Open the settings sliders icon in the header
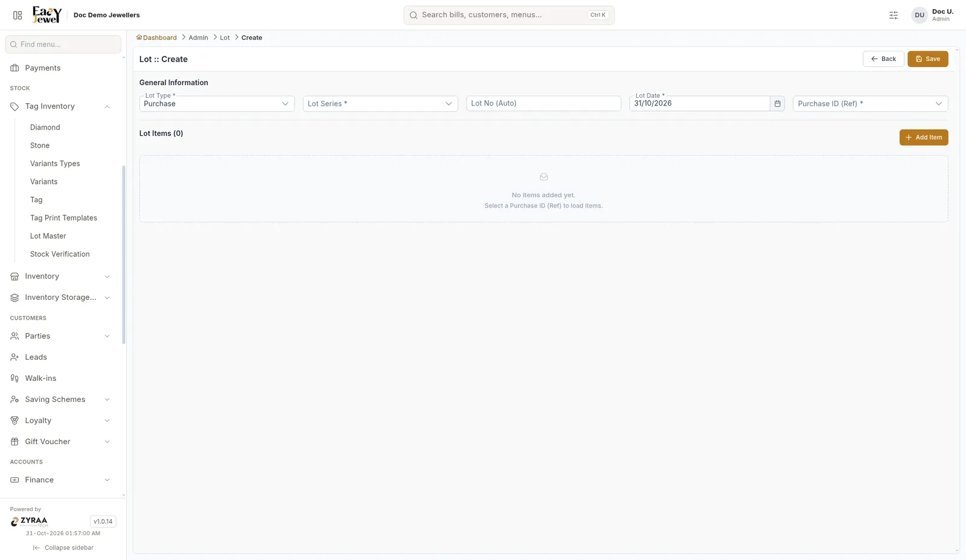The image size is (966, 560). (894, 15)
